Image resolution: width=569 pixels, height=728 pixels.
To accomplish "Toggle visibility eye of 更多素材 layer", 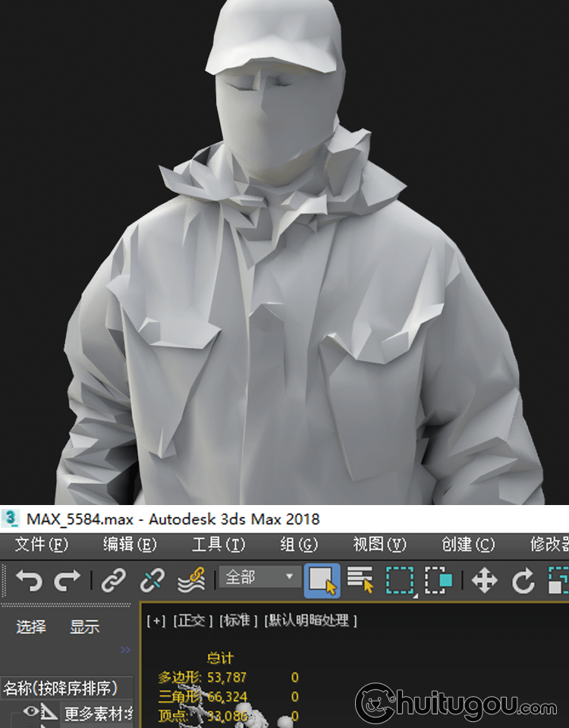I will pos(30,711).
